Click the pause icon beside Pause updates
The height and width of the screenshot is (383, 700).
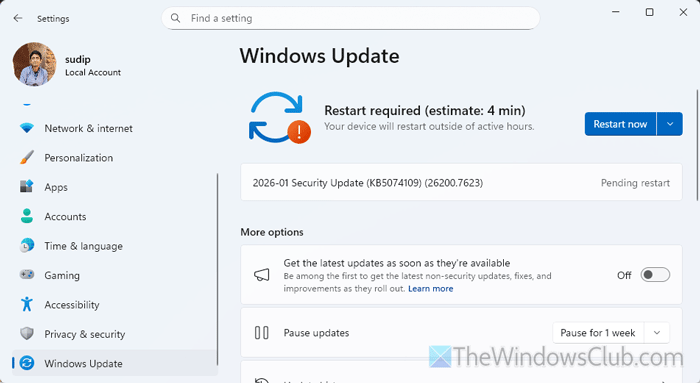click(x=262, y=333)
